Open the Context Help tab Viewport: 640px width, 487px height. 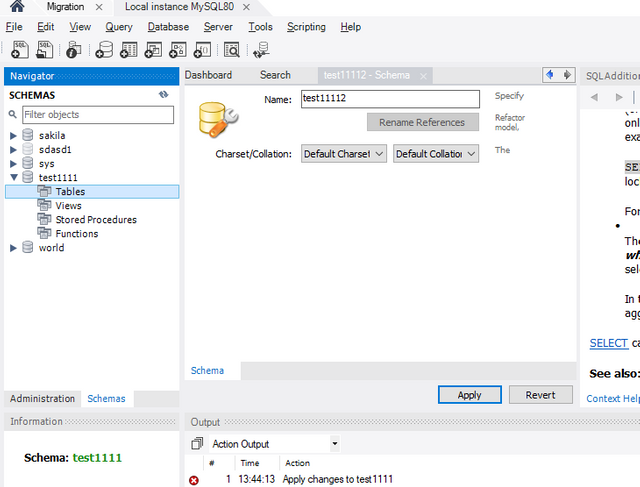click(613, 398)
